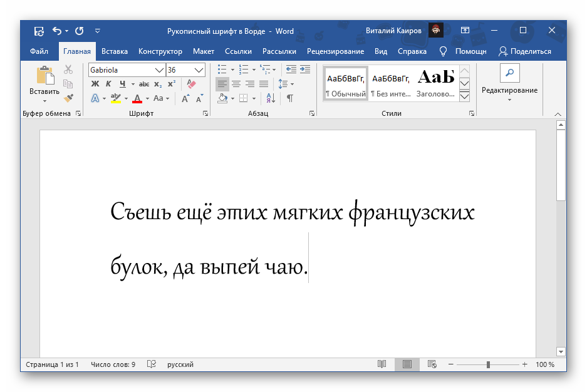Decrease font size with small A
Screen dimensions: 587x392
pyautogui.click(x=200, y=98)
